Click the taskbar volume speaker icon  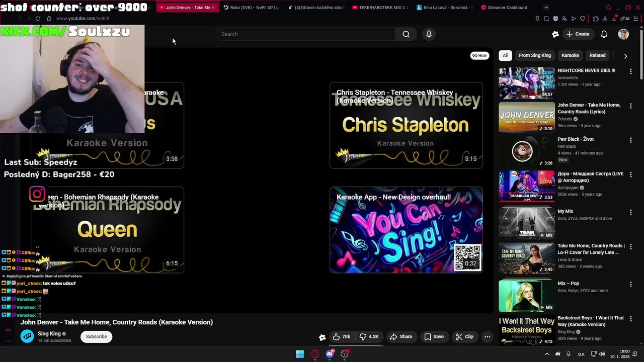(x=602, y=354)
